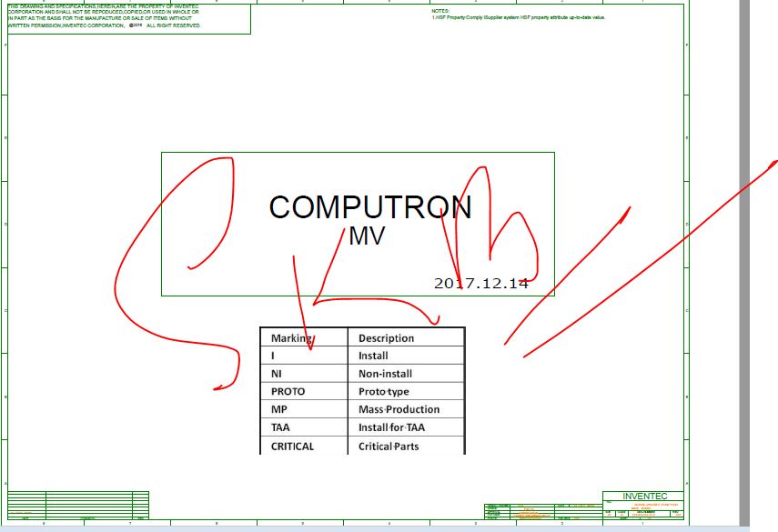Select the date 2017.12.14
The image size is (778, 532).
coord(480,283)
